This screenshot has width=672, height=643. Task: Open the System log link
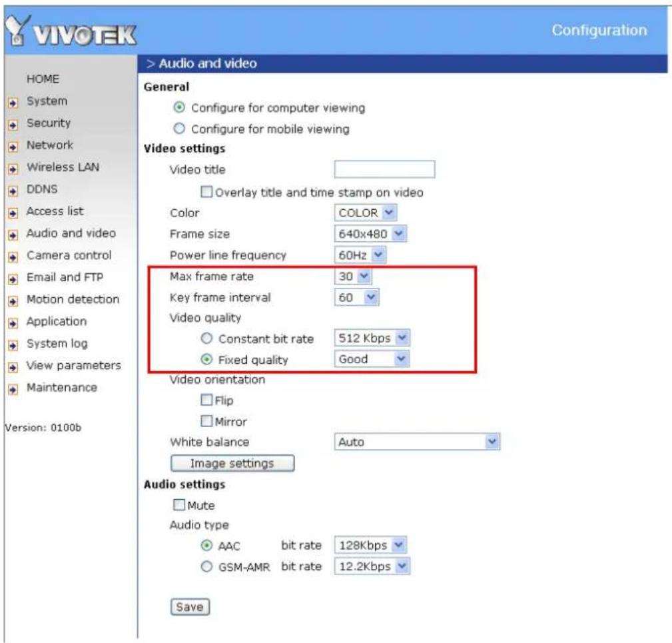coord(57,343)
